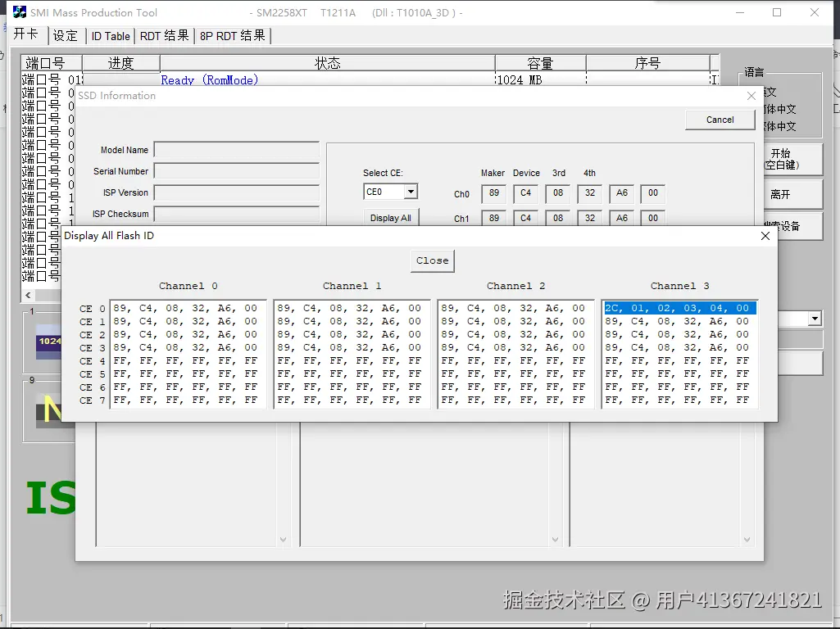The height and width of the screenshot is (629, 840).
Task: Click the 容量 column header
Action: pos(540,63)
